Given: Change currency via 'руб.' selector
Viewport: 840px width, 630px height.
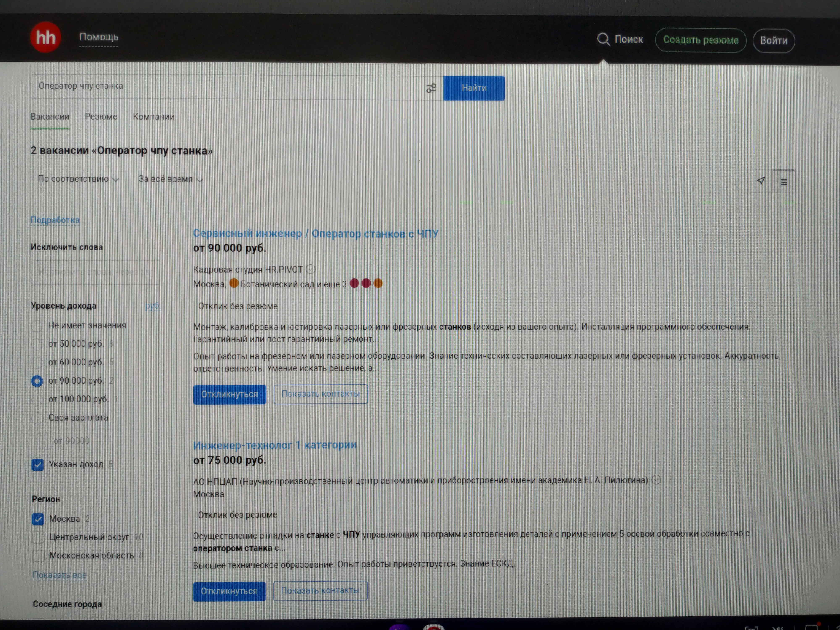Looking at the screenshot, I should click(x=153, y=306).
